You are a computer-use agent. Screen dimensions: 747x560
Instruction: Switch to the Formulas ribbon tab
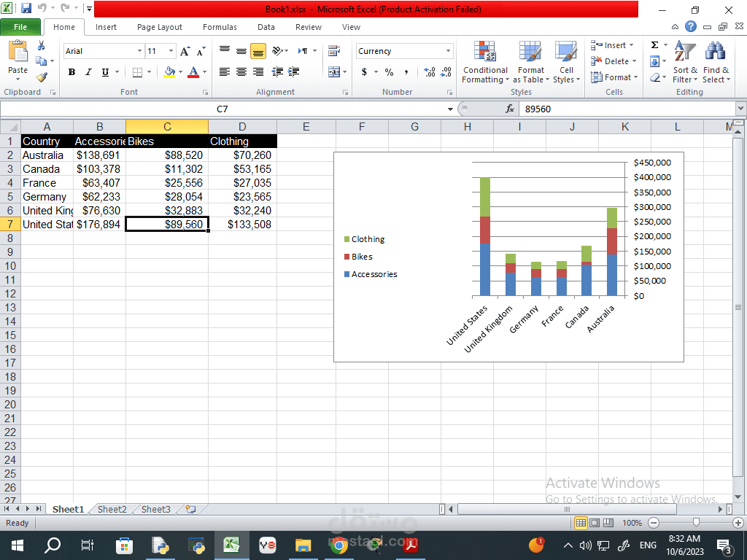[220, 27]
